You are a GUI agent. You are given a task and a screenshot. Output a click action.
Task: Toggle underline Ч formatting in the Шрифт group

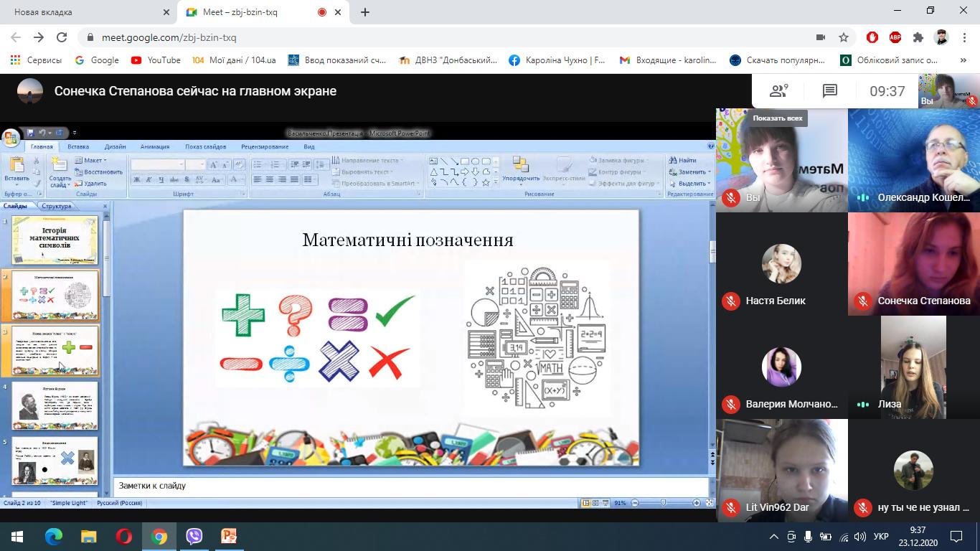click(162, 179)
